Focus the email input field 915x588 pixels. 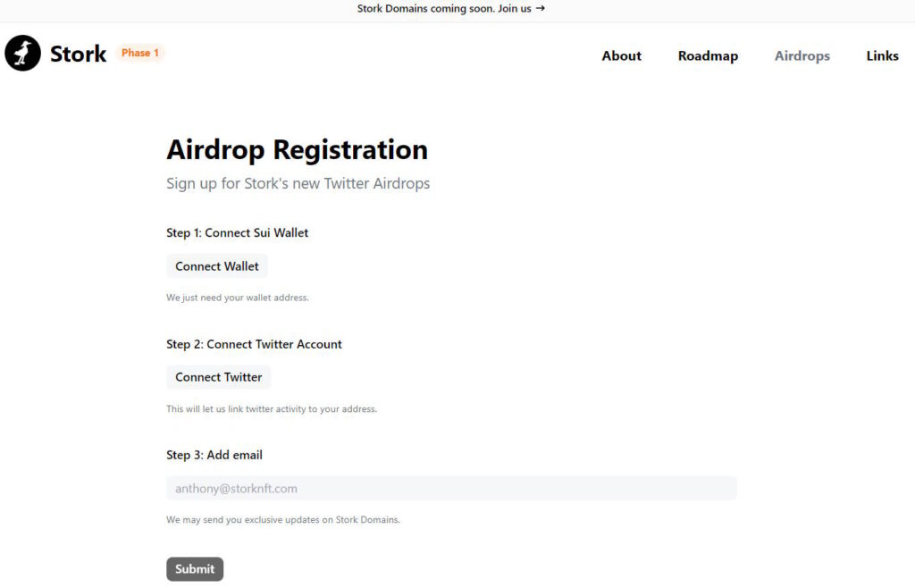coord(451,488)
